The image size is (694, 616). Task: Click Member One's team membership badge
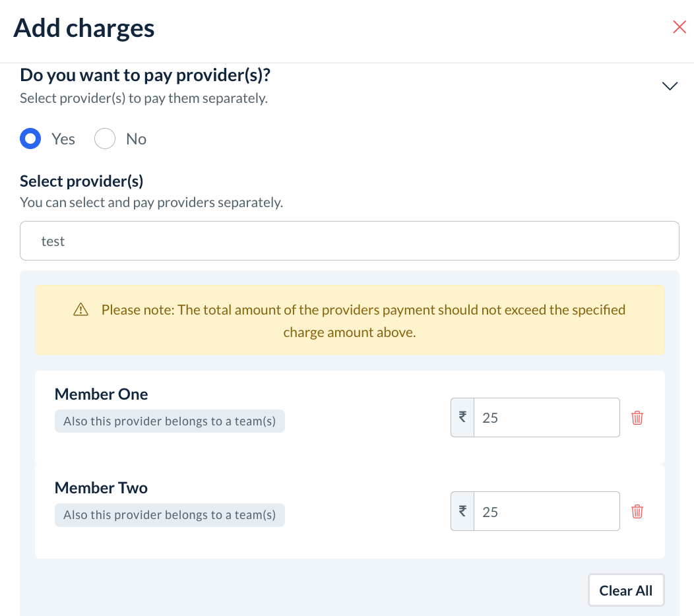click(x=170, y=421)
